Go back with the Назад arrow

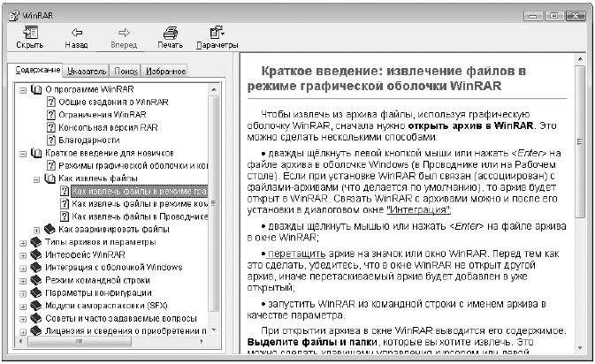pos(76,37)
